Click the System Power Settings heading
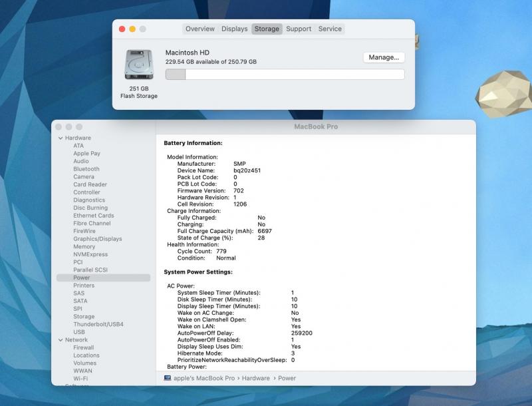 coord(198,272)
